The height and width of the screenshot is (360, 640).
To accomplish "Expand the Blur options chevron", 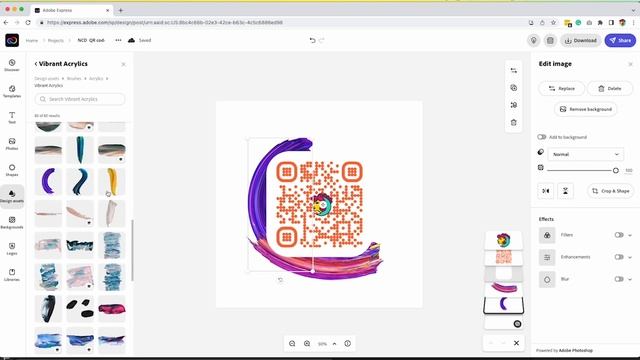I will point(630,279).
